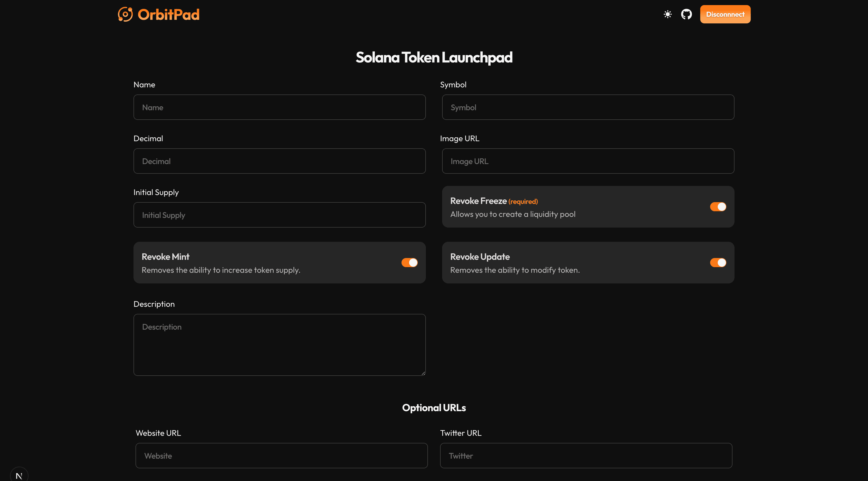Viewport: 868px width, 481px height.
Task: Focus the Initial Supply input
Action: point(279,215)
